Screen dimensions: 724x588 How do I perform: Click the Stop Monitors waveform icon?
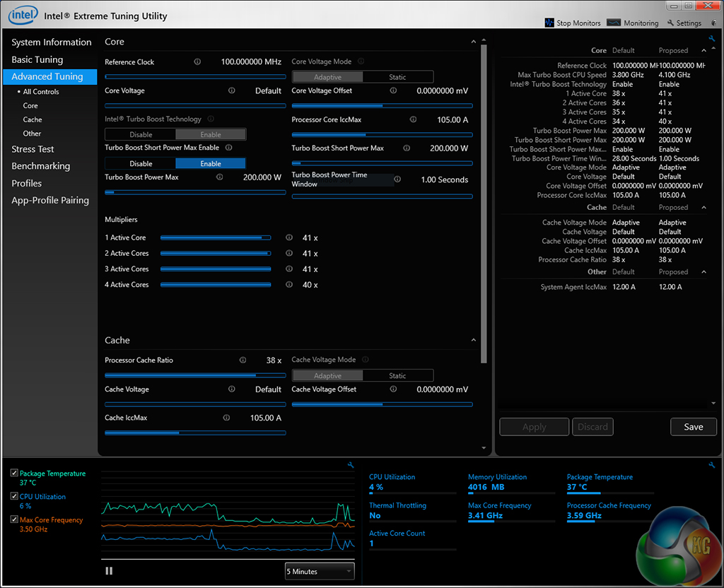tap(549, 23)
